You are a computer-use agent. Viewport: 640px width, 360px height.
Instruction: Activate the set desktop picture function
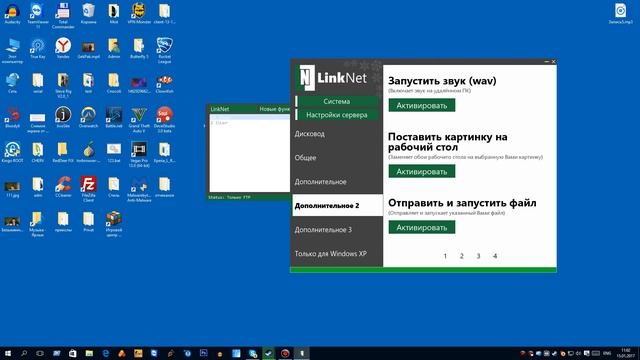(422, 171)
